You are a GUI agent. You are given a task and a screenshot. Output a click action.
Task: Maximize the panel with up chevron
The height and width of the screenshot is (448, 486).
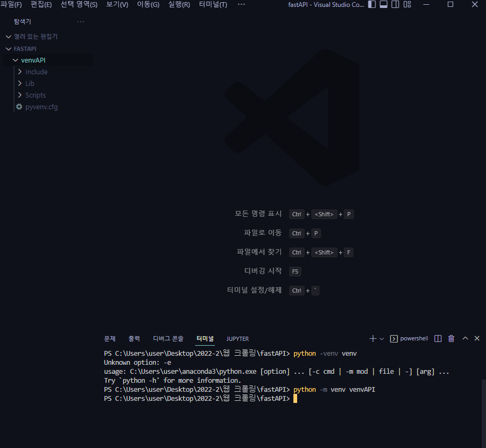[x=465, y=338]
